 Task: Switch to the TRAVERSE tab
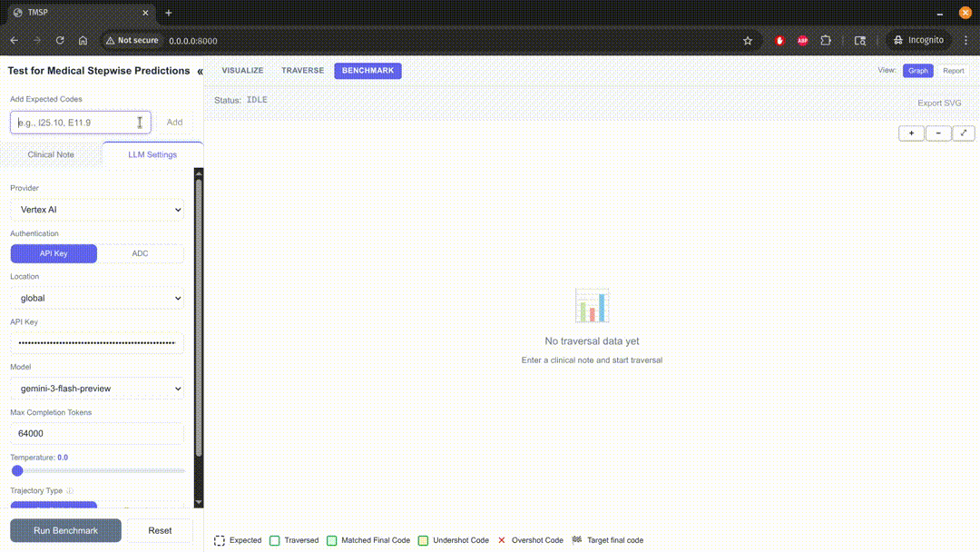click(x=302, y=71)
